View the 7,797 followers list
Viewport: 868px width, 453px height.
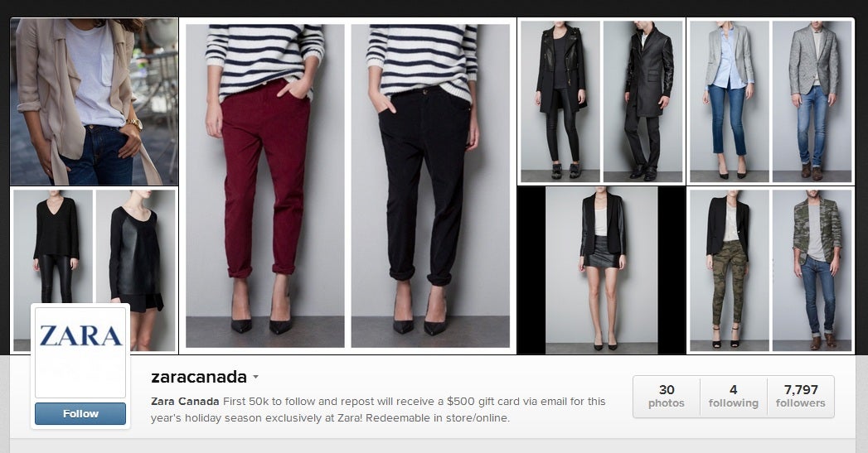click(801, 396)
